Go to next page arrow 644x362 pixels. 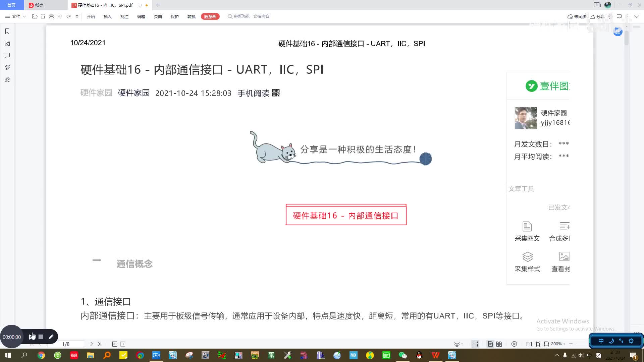click(x=91, y=344)
